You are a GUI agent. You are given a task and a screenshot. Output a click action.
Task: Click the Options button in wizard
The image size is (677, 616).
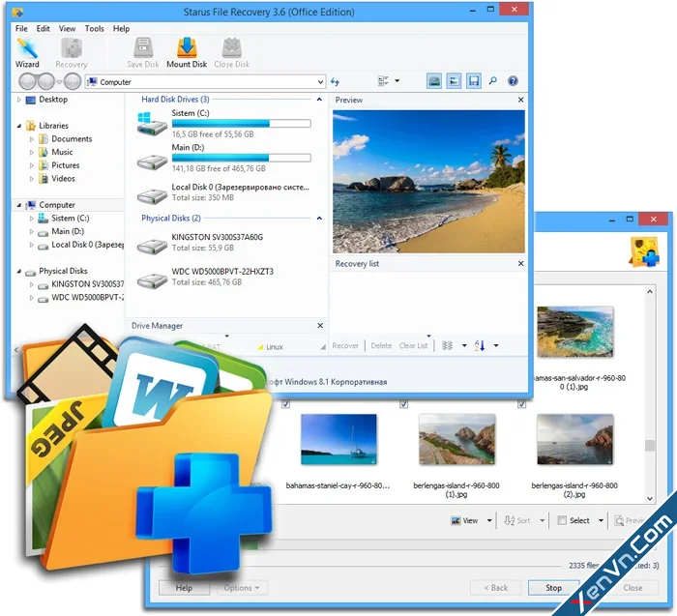click(x=242, y=588)
